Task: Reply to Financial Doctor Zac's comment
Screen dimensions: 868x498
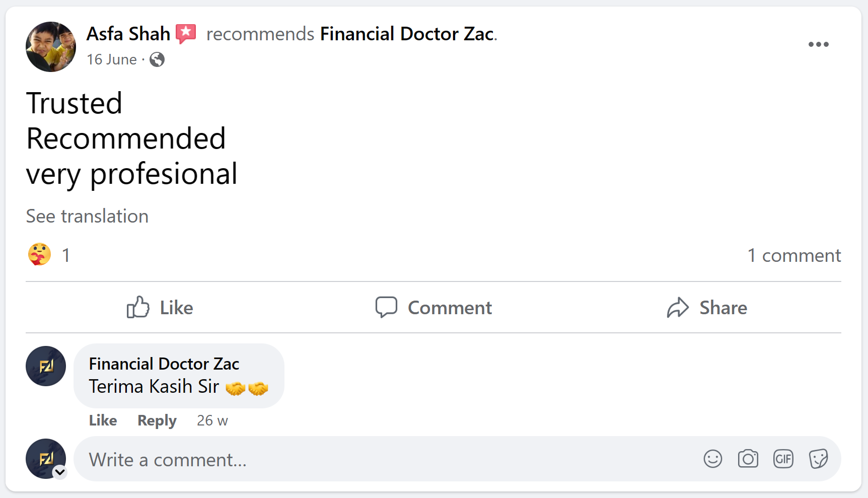Action: 157,420
